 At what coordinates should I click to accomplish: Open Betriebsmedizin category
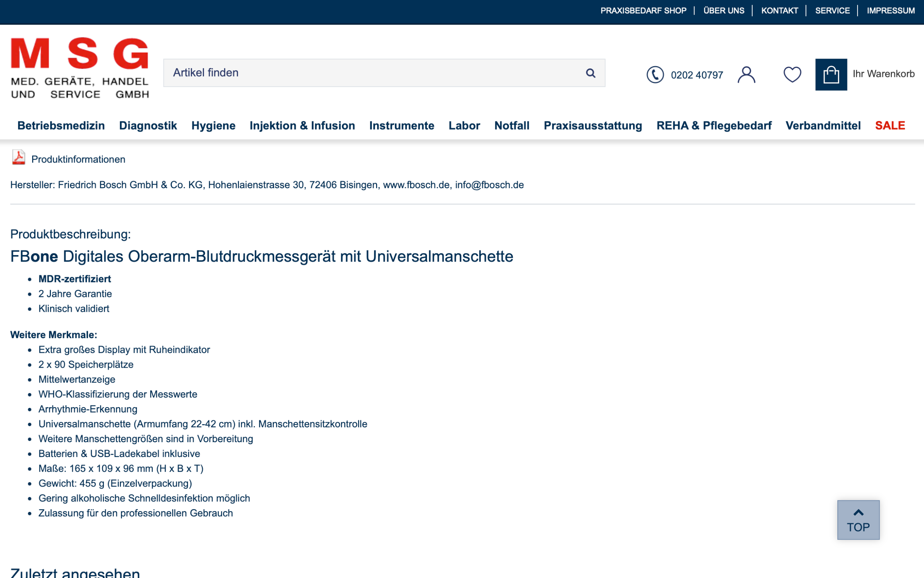tap(61, 126)
